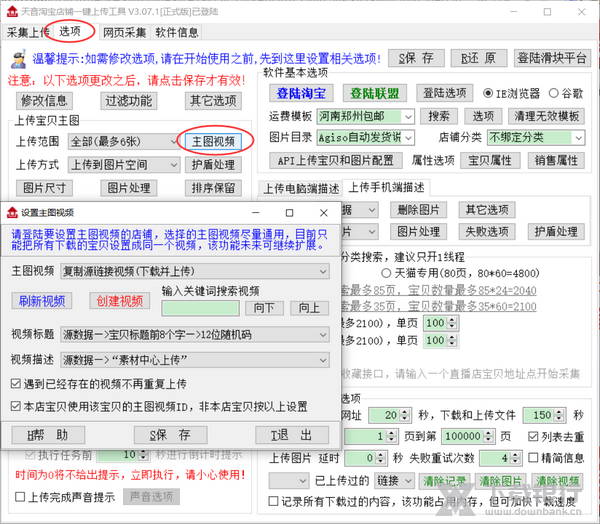Click 删除图片 button
Screen dimensions: 600x524
419,210
